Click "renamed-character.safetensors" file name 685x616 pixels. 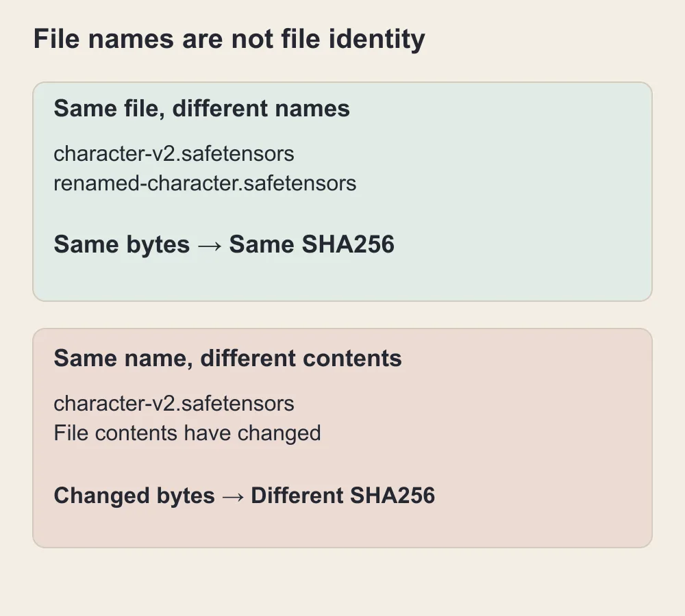205,183
